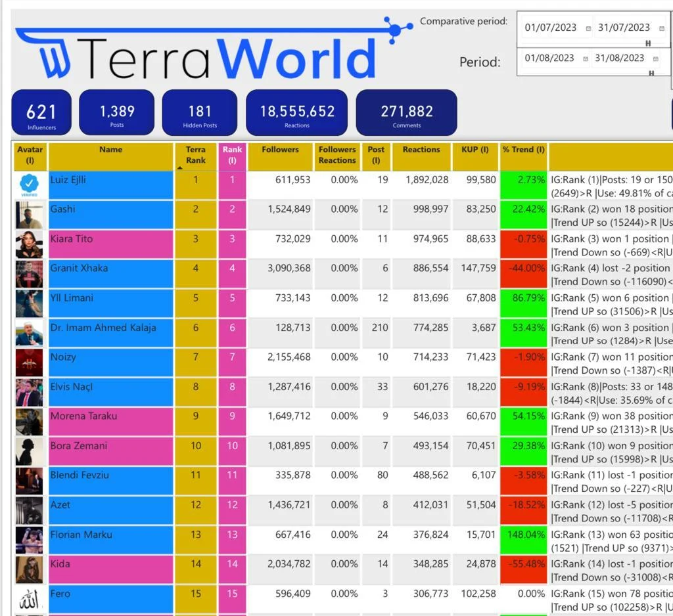Click Bora Zemani avatar thumbnail
This screenshot has height=616, width=673.
click(x=29, y=452)
